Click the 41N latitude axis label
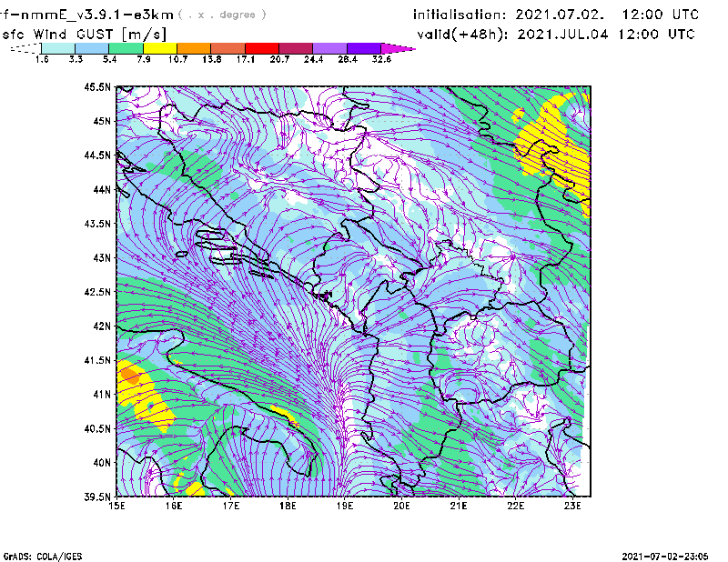 pyautogui.click(x=102, y=395)
